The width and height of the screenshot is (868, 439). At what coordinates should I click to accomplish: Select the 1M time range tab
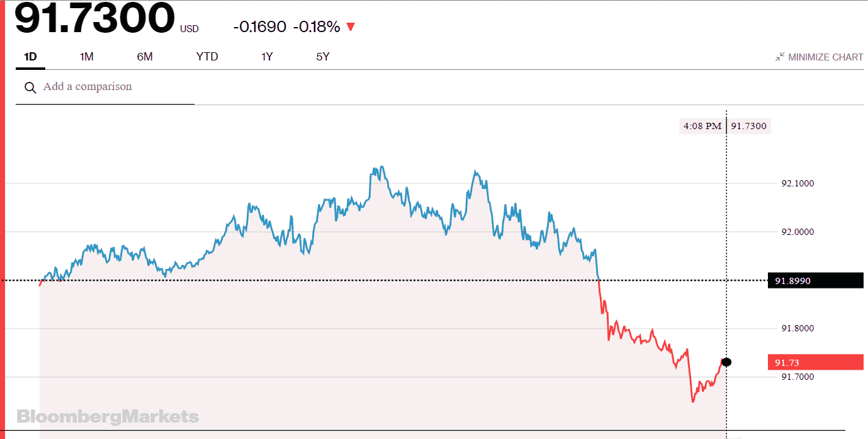[x=86, y=56]
